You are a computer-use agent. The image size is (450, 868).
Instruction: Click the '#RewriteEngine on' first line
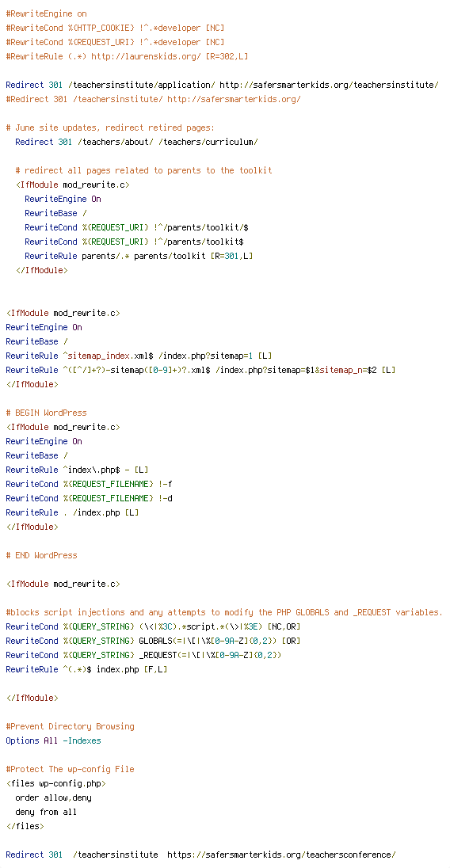click(x=47, y=13)
